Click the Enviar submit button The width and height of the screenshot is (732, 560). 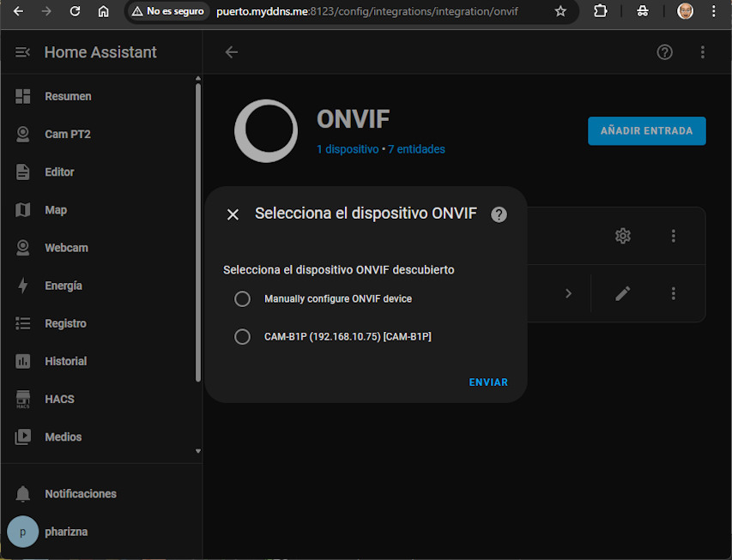[x=488, y=382]
